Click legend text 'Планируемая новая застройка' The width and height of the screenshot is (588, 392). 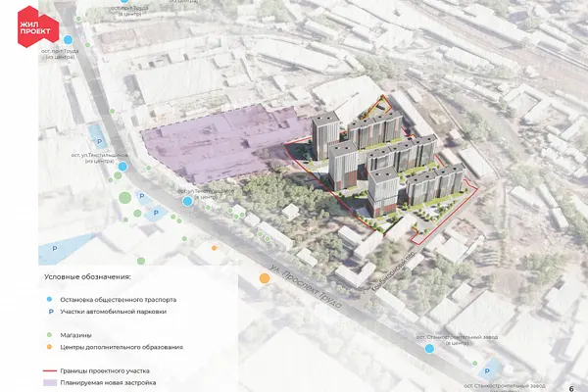click(x=108, y=383)
